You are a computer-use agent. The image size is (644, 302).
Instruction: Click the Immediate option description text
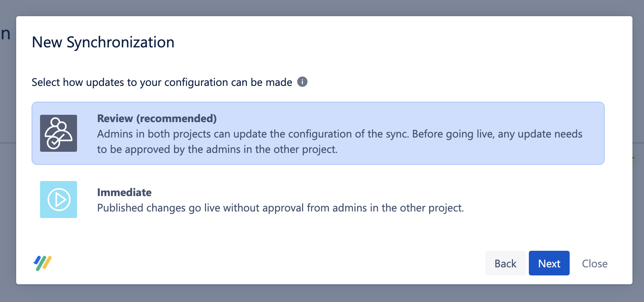coord(280,208)
